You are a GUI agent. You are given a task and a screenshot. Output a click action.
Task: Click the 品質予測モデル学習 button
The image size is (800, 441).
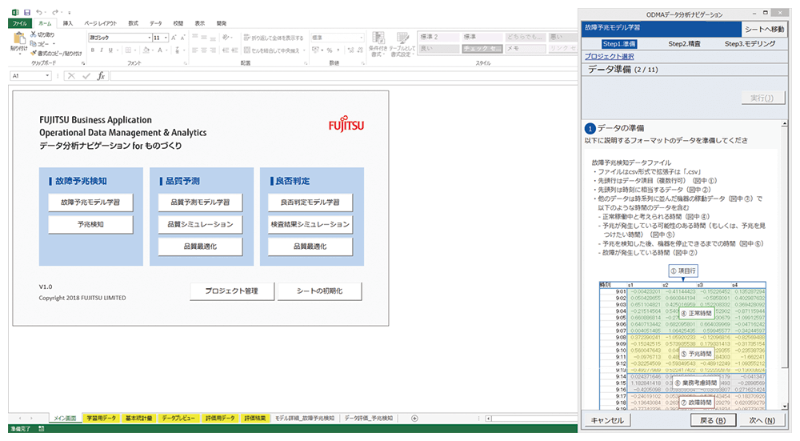200,202
